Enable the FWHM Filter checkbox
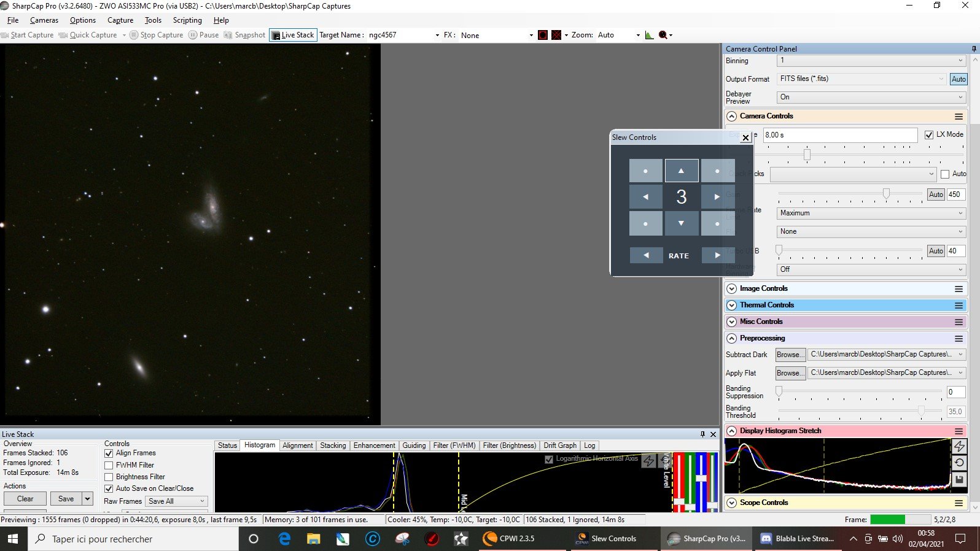This screenshot has height=551, width=980. [x=109, y=465]
